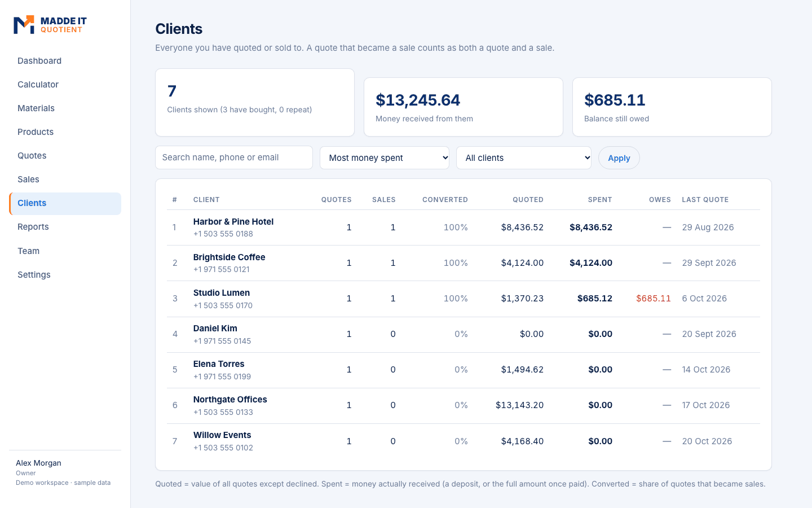Click the $4,168.40 quoted value
812x508 pixels.
(523, 441)
